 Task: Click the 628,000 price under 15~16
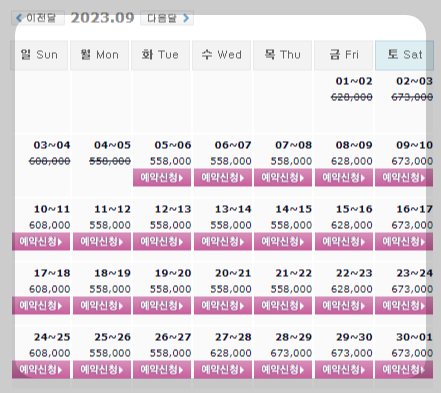tap(352, 225)
